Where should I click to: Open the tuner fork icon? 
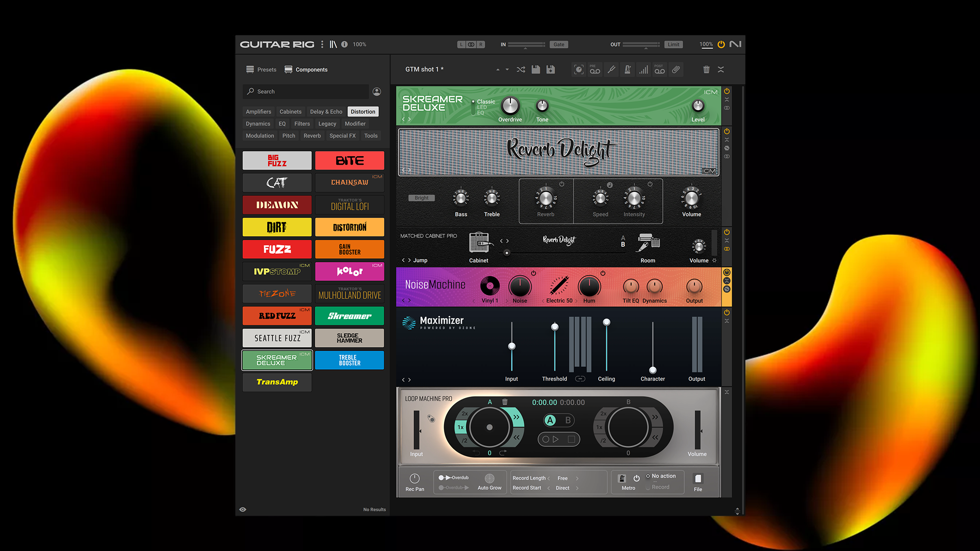point(612,70)
